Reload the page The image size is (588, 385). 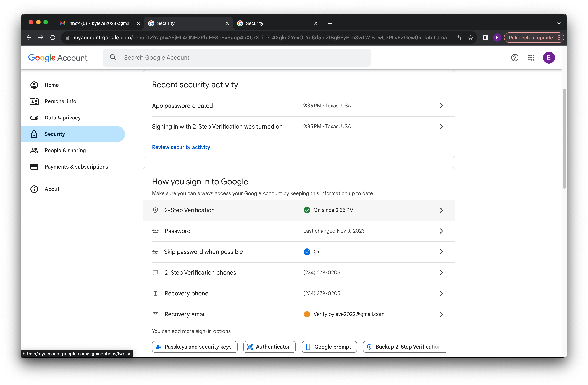point(53,38)
